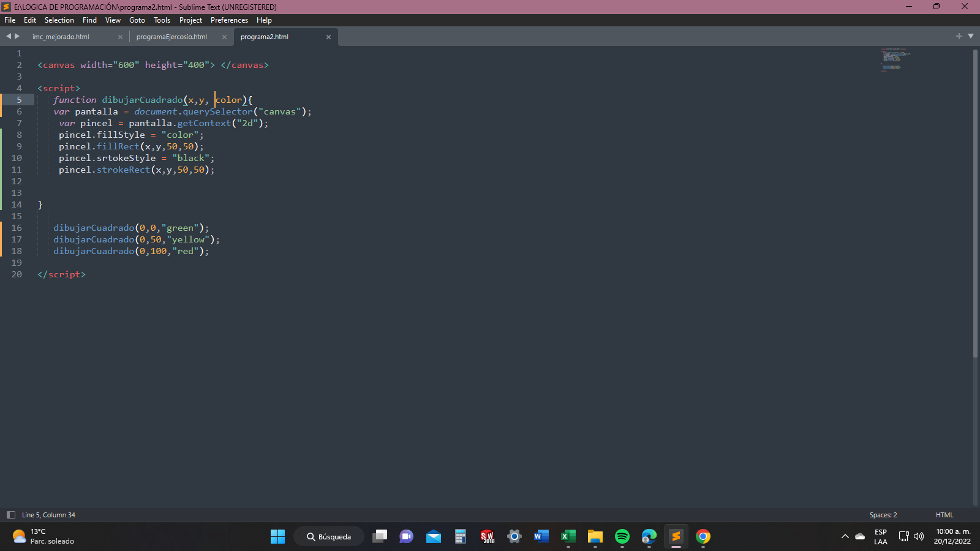Click line number 5 in the gutter

coord(20,100)
